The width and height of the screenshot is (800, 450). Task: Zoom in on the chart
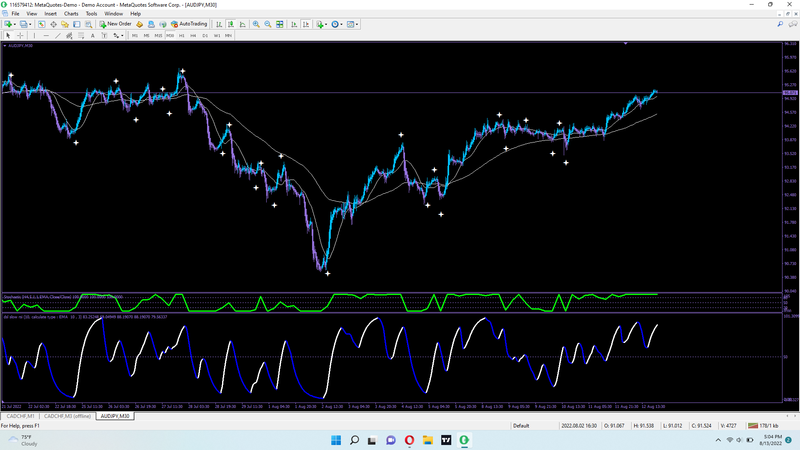[x=255, y=23]
